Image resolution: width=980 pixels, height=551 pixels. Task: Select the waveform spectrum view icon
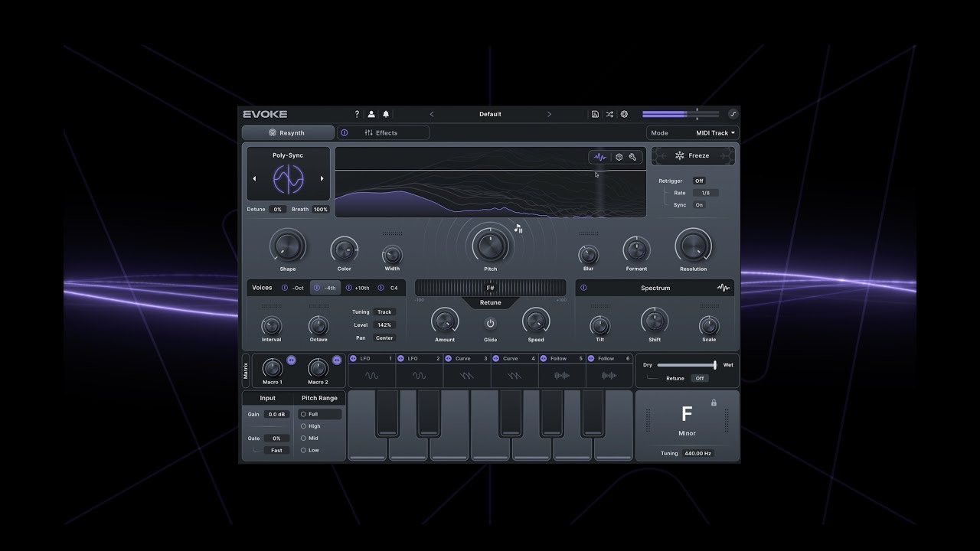(x=600, y=157)
